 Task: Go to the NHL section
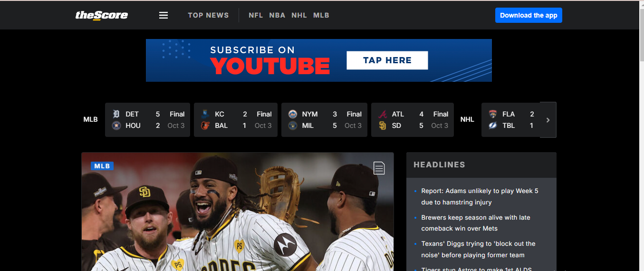pyautogui.click(x=299, y=15)
